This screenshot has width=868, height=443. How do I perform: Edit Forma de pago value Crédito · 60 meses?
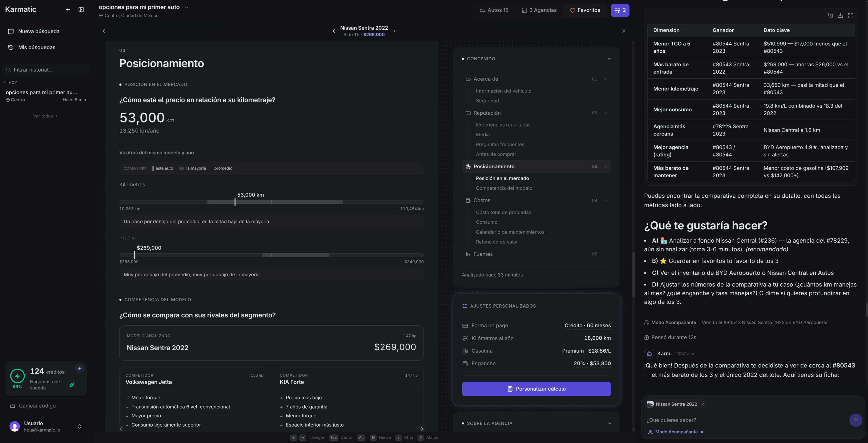click(x=588, y=325)
